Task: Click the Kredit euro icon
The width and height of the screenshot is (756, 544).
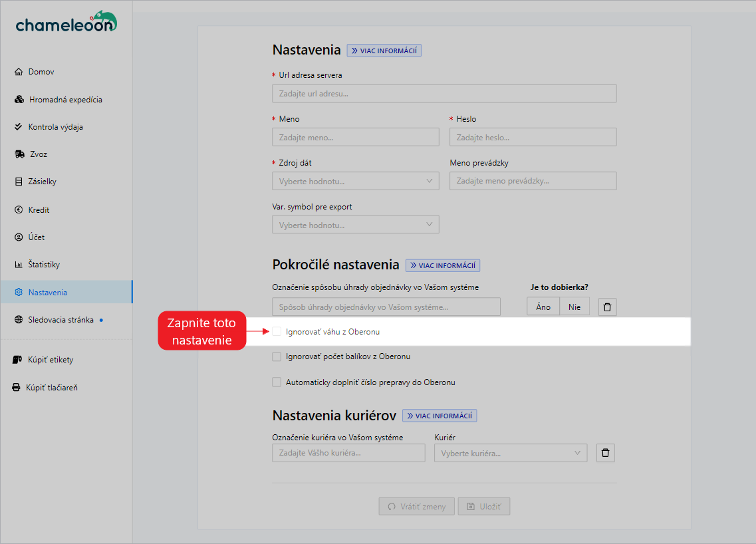Action: pos(19,210)
